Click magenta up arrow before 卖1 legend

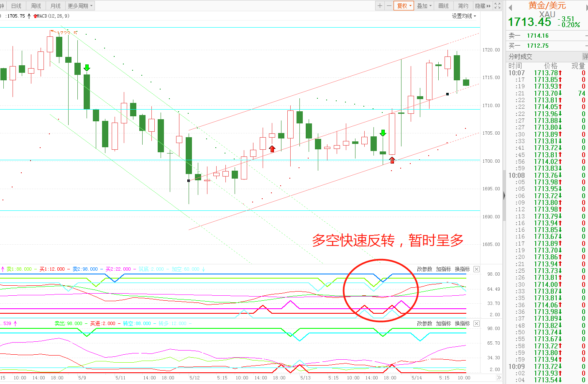click(3, 269)
